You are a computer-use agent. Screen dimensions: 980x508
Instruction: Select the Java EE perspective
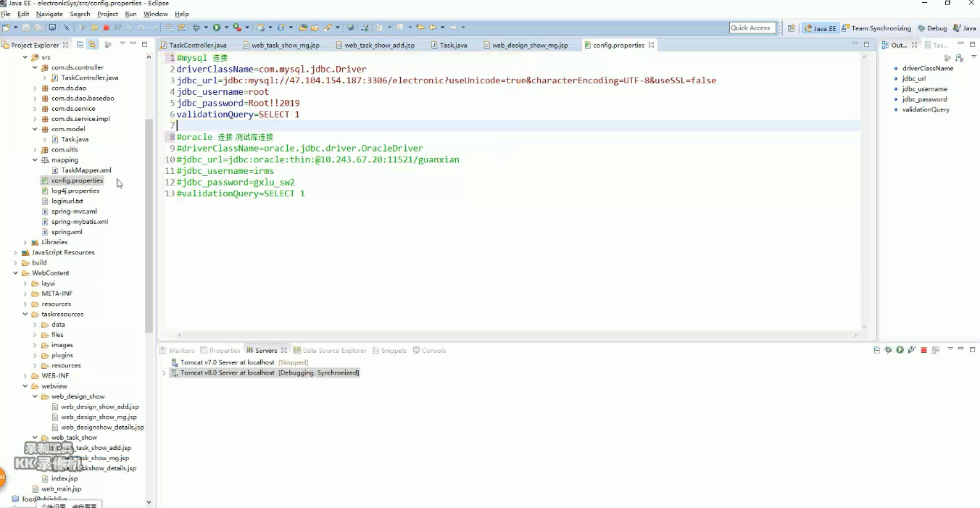pos(821,28)
